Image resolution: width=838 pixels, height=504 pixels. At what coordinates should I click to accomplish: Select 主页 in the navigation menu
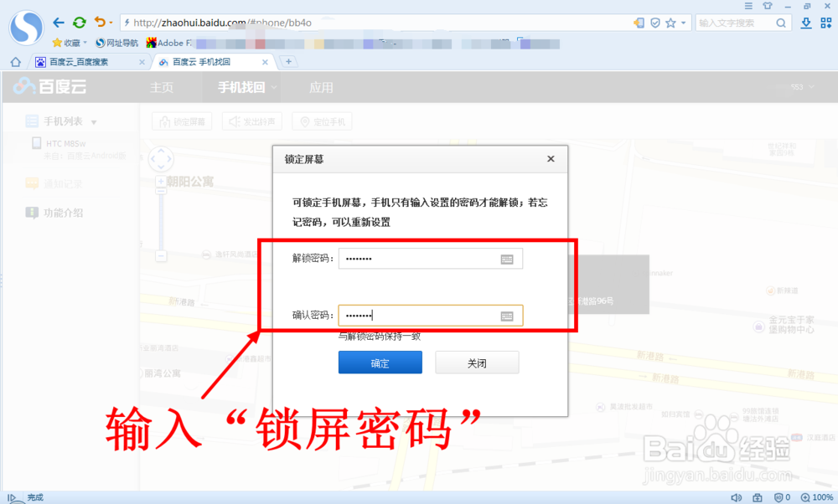click(x=163, y=86)
